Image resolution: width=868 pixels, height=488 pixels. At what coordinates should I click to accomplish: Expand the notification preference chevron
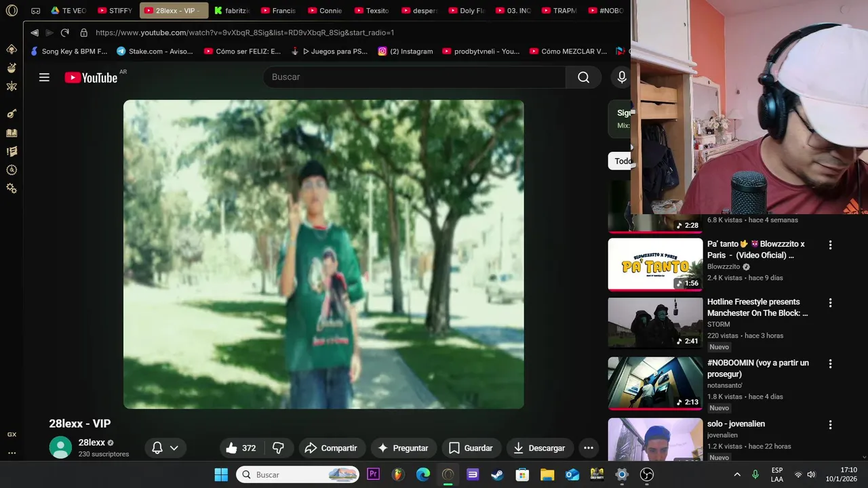pyautogui.click(x=174, y=448)
